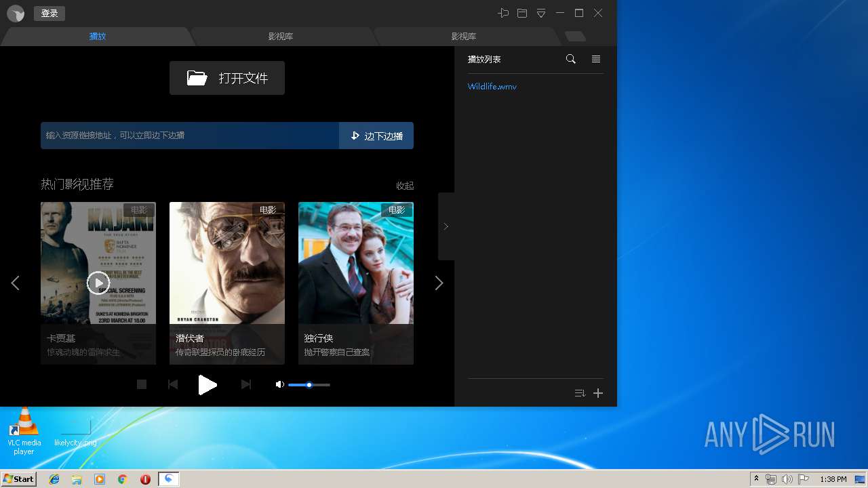Screen dimensions: 868x488
Task: Open the 影视库 tab next to 播放 tab
Action: [x=280, y=37]
